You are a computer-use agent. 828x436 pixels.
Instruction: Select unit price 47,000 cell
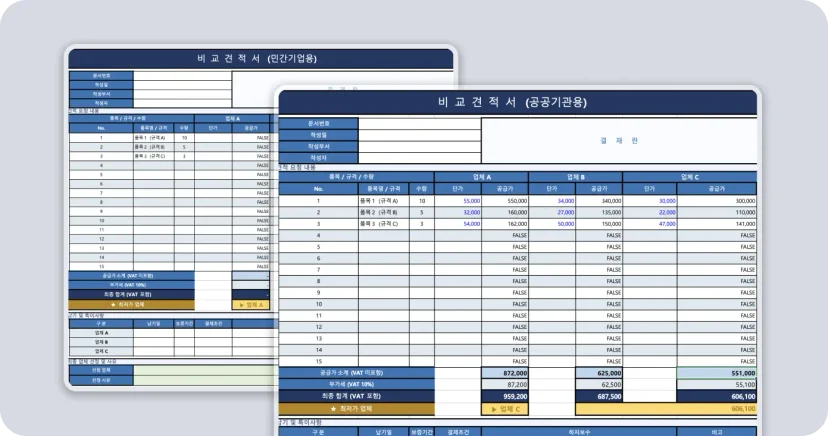tap(650, 224)
